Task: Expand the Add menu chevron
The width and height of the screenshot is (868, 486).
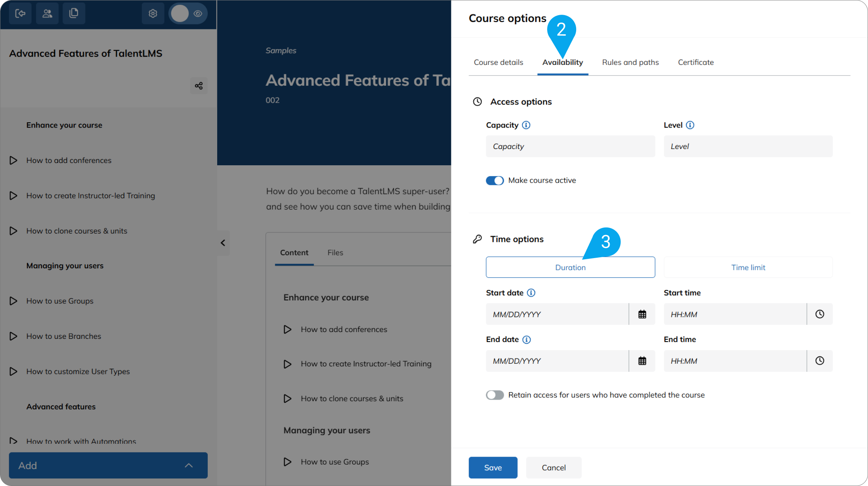Action: tap(189, 466)
